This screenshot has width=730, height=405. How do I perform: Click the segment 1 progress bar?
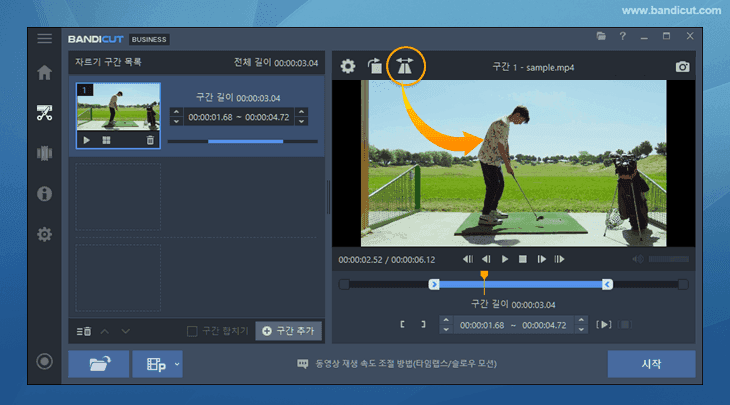(x=243, y=141)
